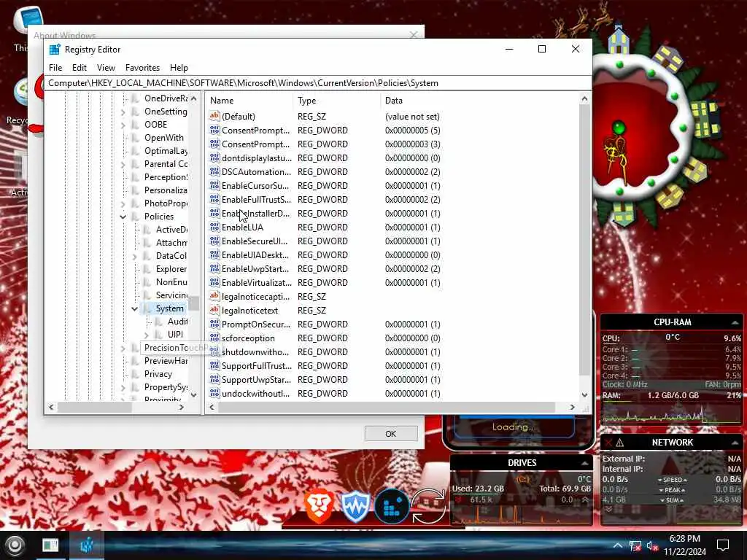Screen dimensions: 747x560
Task: Select the shutdownwithoutlogon value name
Action: coord(255,352)
